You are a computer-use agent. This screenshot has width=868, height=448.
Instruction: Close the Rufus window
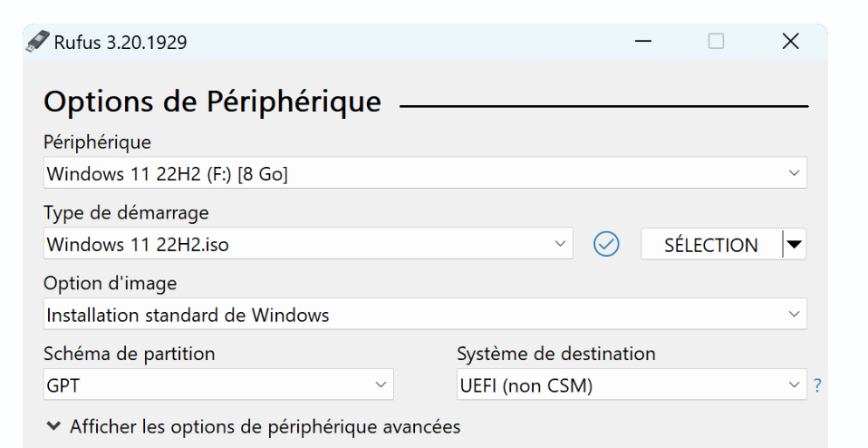pos(790,41)
